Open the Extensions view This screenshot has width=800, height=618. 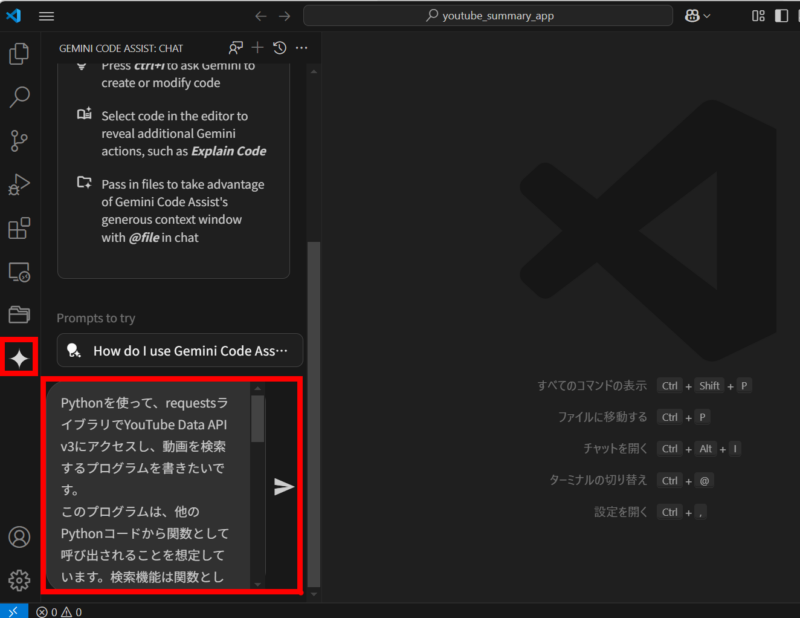[19, 228]
